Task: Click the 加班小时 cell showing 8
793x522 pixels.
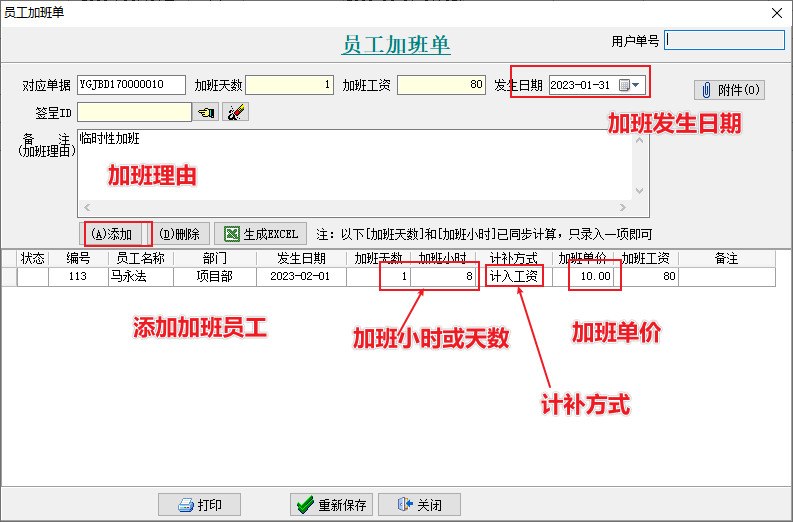Action: click(445, 277)
